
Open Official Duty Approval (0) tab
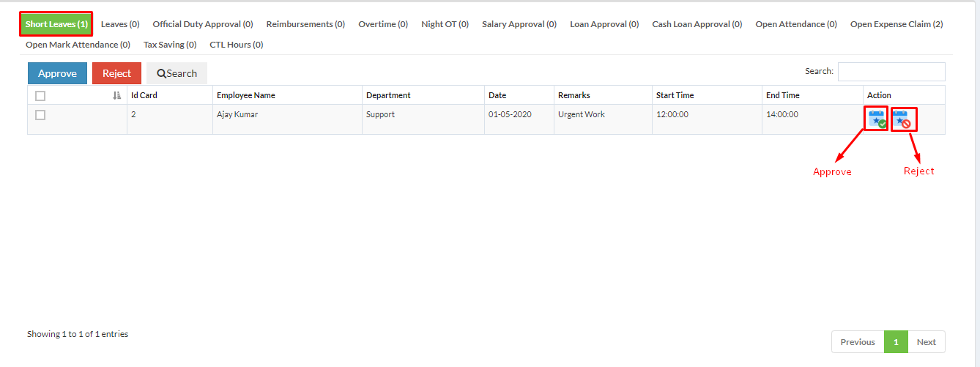(x=203, y=24)
